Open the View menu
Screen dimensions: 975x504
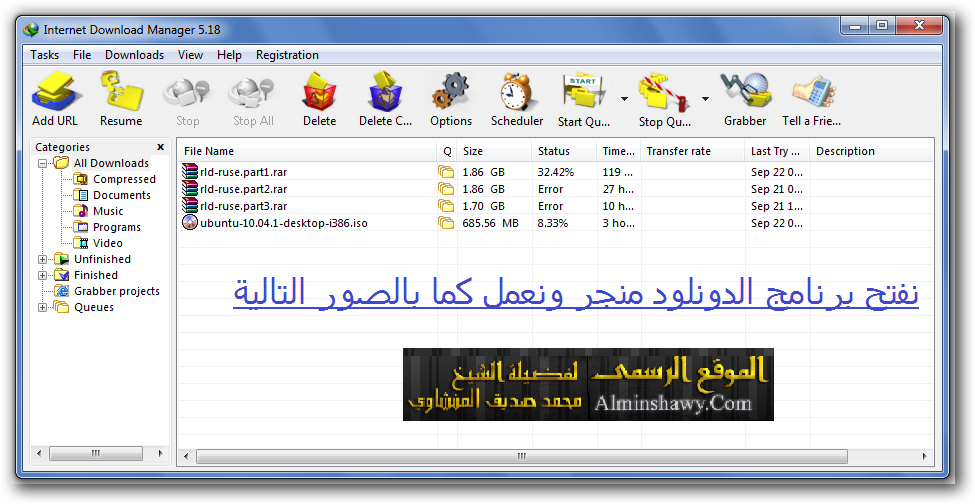point(190,55)
